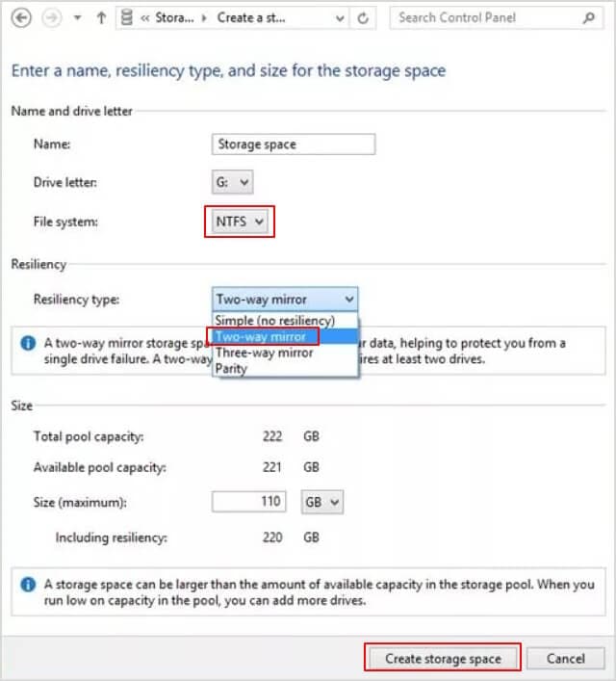
Task: Click info icon beside storage space note
Action: coord(28,585)
